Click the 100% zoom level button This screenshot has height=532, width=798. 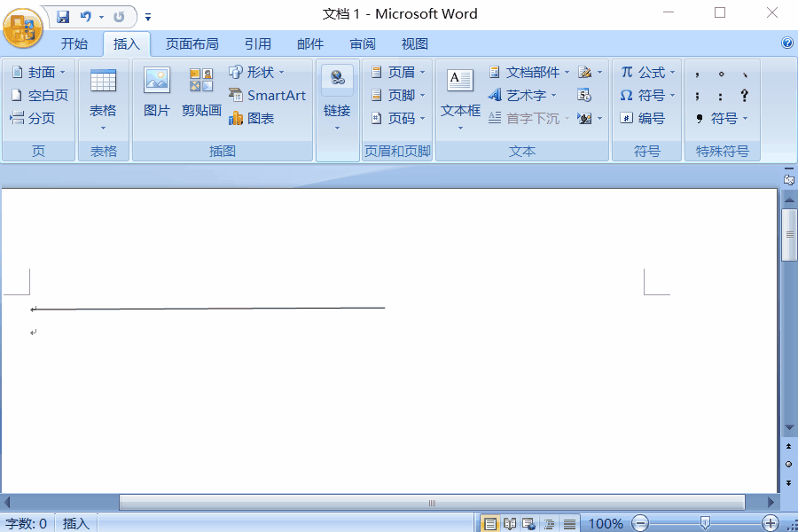[x=606, y=524]
